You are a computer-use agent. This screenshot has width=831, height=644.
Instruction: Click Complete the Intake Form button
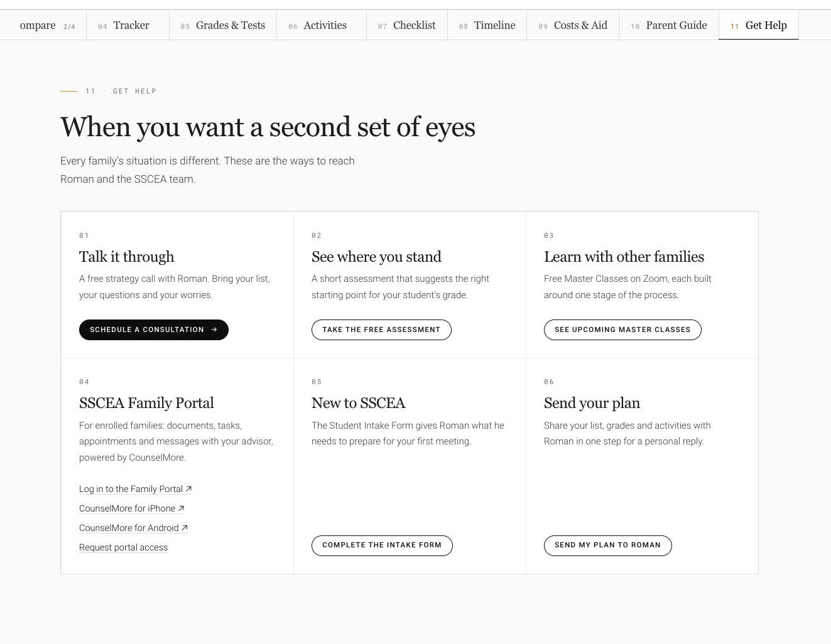pyautogui.click(x=382, y=545)
